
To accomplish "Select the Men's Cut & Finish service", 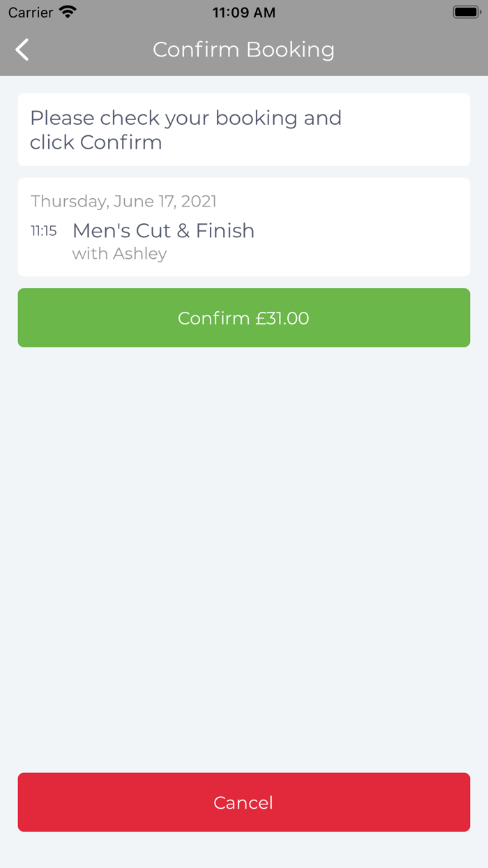I will [163, 231].
